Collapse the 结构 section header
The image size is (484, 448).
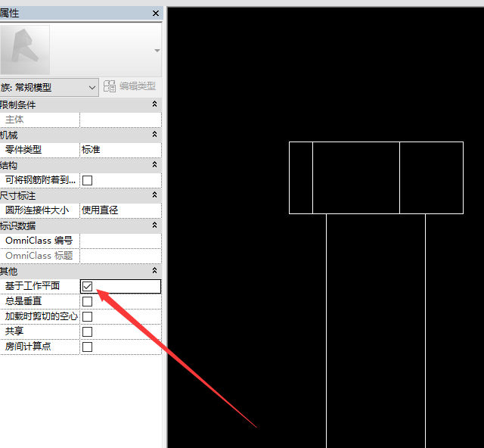(154, 165)
